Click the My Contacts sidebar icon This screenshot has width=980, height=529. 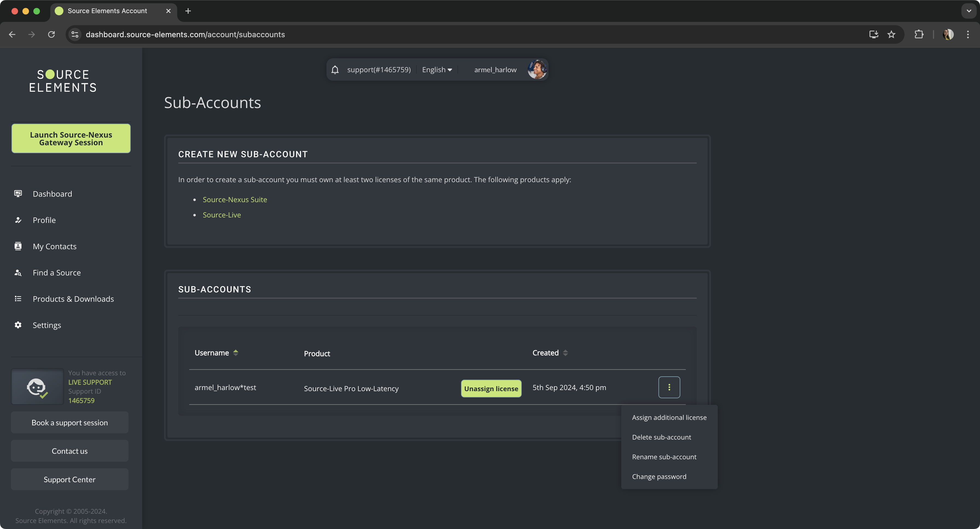point(18,246)
